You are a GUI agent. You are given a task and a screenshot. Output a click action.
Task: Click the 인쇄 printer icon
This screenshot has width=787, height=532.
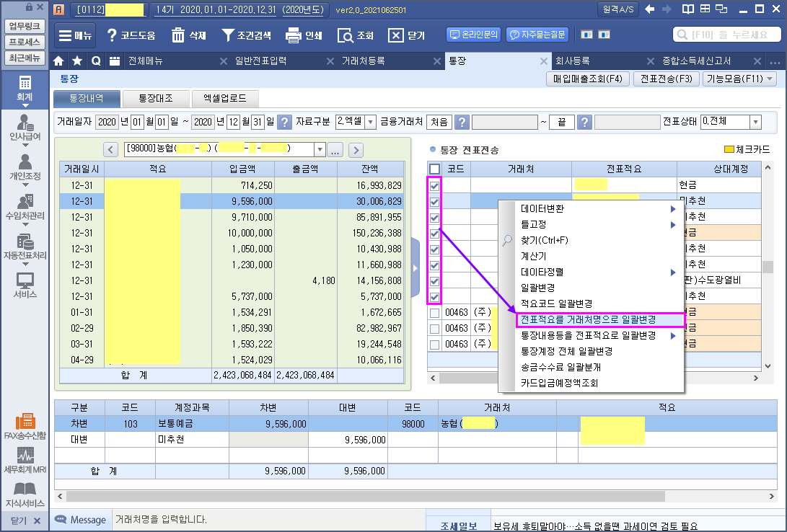(293, 35)
